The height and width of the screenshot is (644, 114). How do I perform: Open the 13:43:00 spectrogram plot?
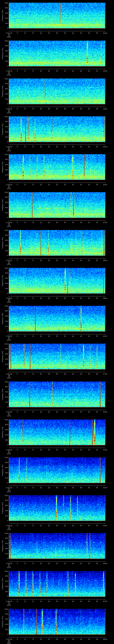click(x=57, y=470)
